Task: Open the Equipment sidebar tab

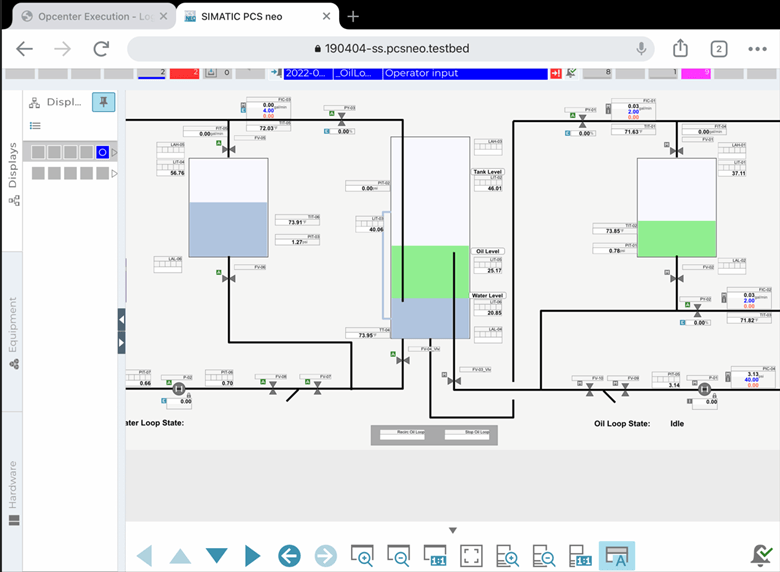Action: tap(14, 331)
